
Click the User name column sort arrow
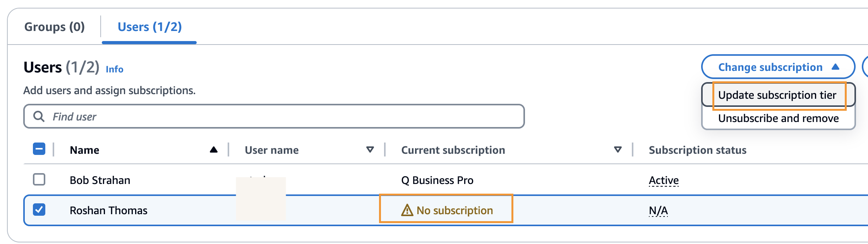pos(370,150)
